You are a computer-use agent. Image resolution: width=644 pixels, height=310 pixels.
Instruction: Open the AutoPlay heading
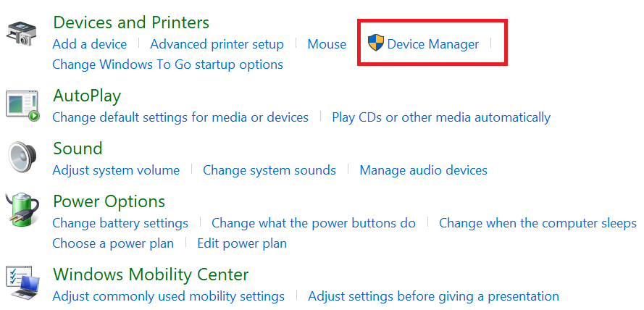(x=87, y=96)
